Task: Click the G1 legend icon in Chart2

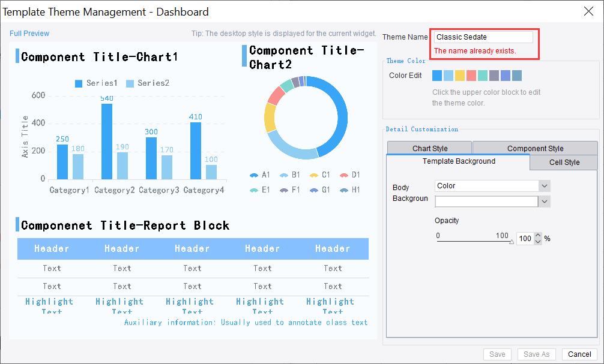Action: click(x=314, y=190)
